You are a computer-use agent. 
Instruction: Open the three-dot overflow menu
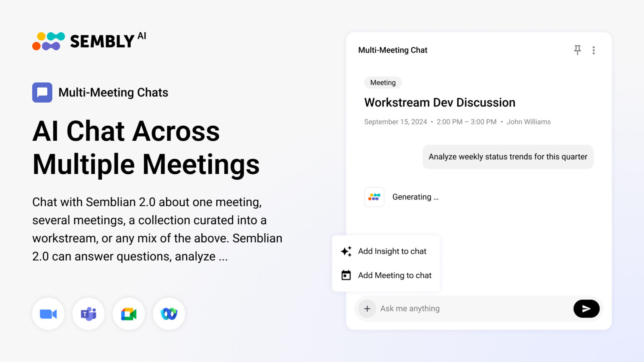pos(594,50)
